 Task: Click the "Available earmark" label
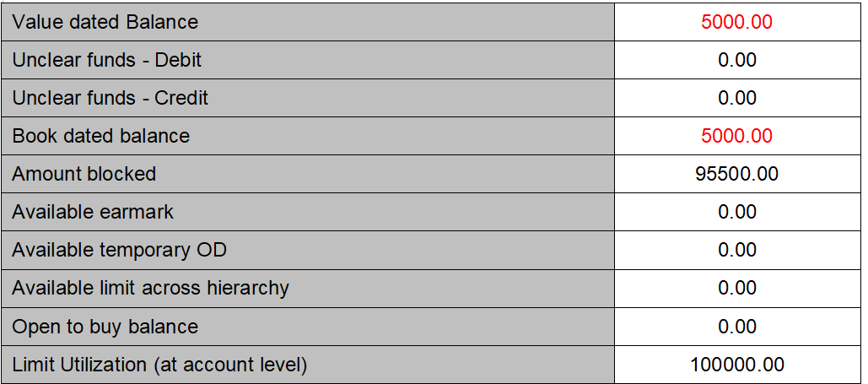(93, 212)
